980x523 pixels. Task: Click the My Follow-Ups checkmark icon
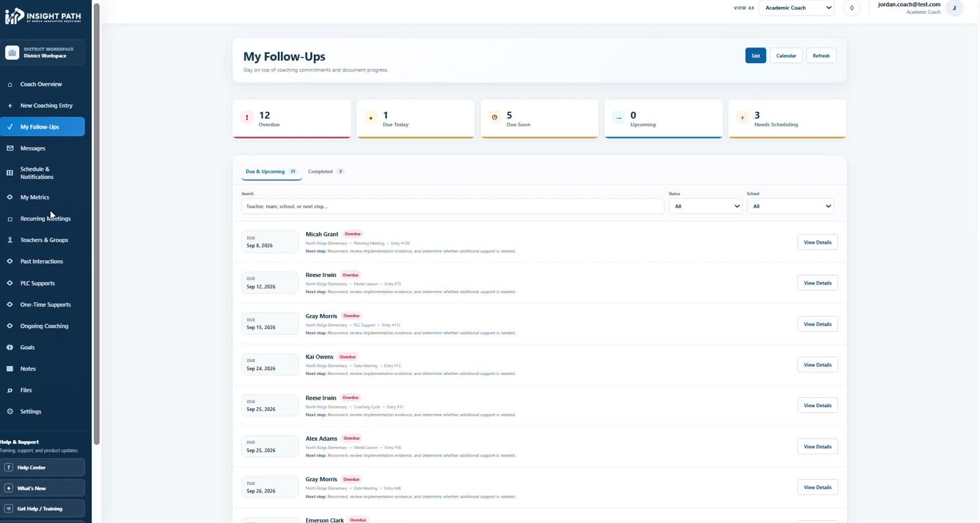(x=10, y=127)
